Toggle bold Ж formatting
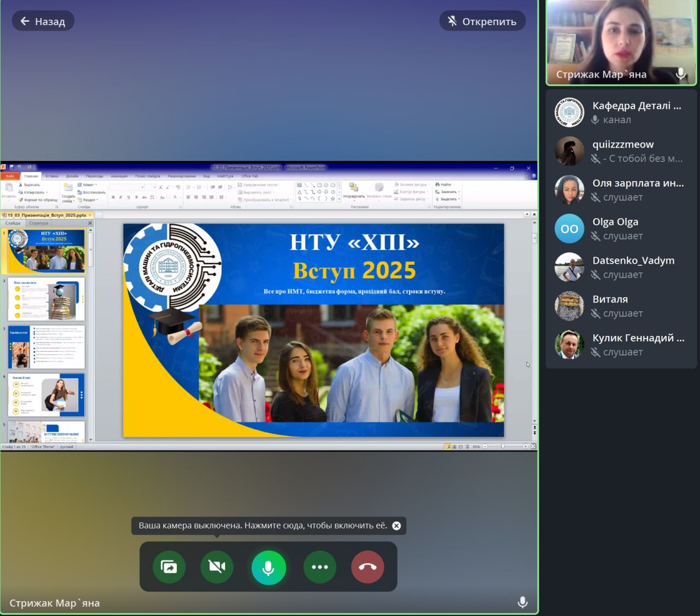Viewport: 700px width, 616px height. [113, 197]
